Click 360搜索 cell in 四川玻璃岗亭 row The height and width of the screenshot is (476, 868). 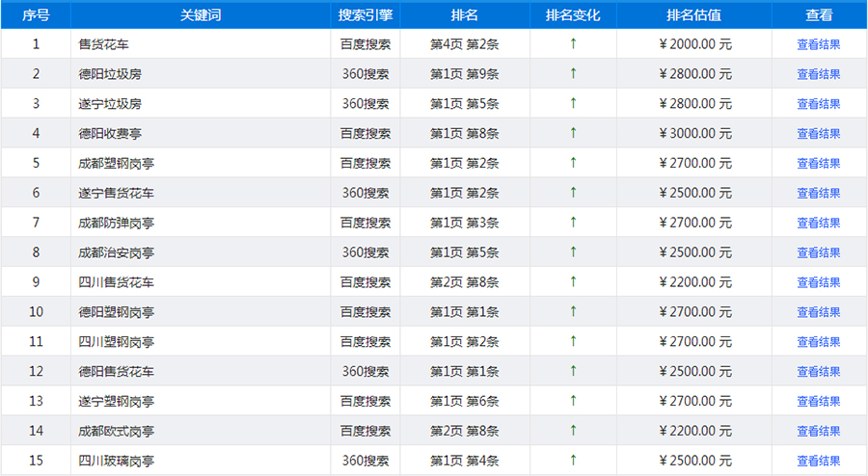(x=366, y=462)
